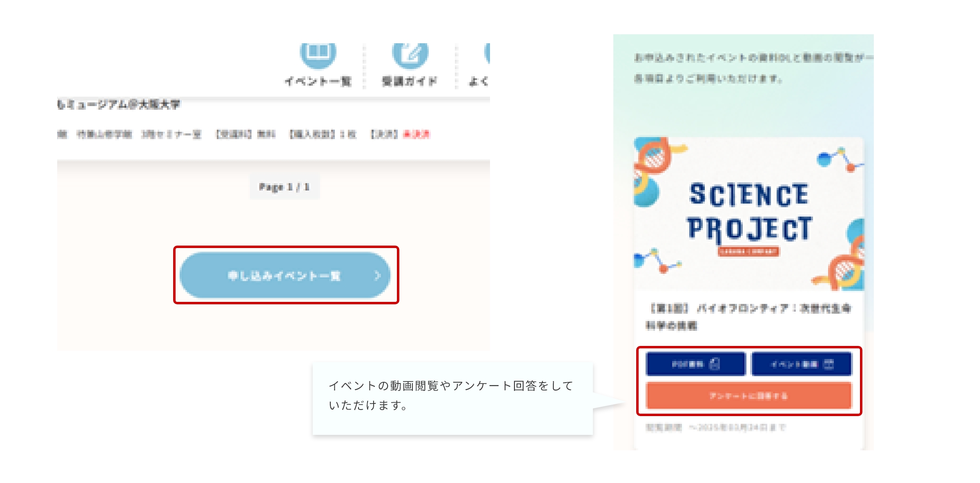Click the partially visible third navigation icon
This screenshot has height=483, width=980.
pyautogui.click(x=487, y=54)
